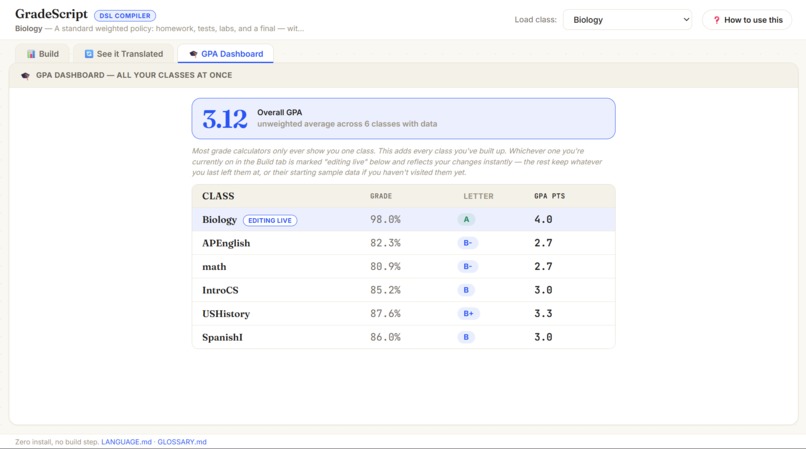Open the Build tab

coord(43,53)
